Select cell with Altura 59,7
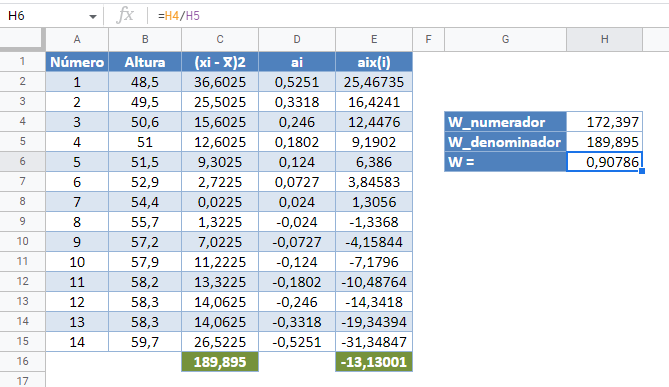The height and width of the screenshot is (387, 669). [145, 342]
